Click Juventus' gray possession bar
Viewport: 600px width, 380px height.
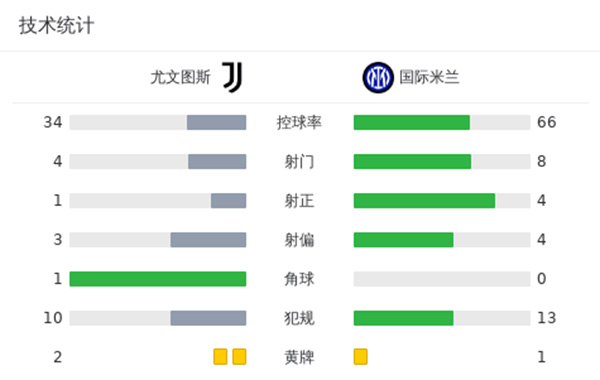pyautogui.click(x=217, y=122)
